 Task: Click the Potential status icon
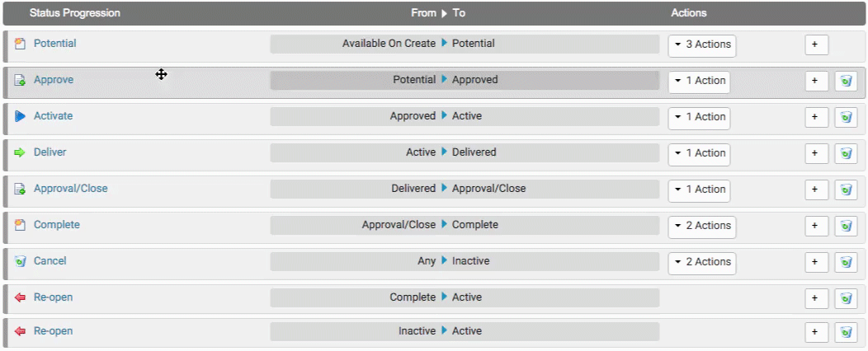click(21, 44)
